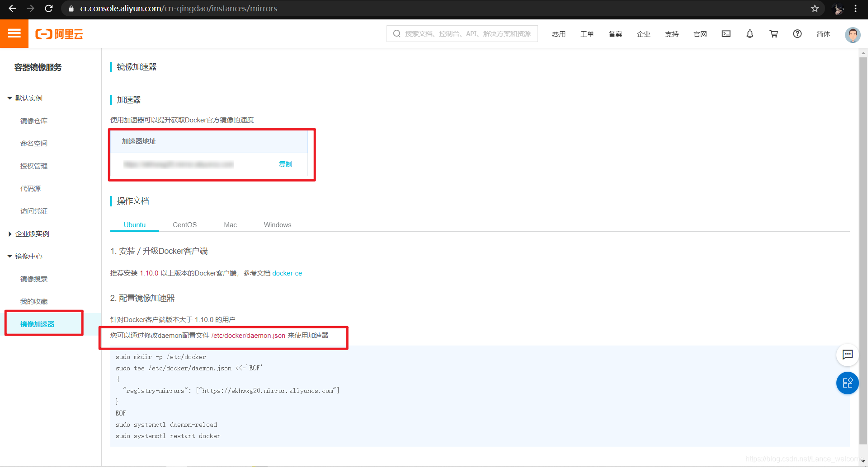This screenshot has height=467, width=868.
Task: Click 复制 to copy accelerator address
Action: (x=285, y=164)
